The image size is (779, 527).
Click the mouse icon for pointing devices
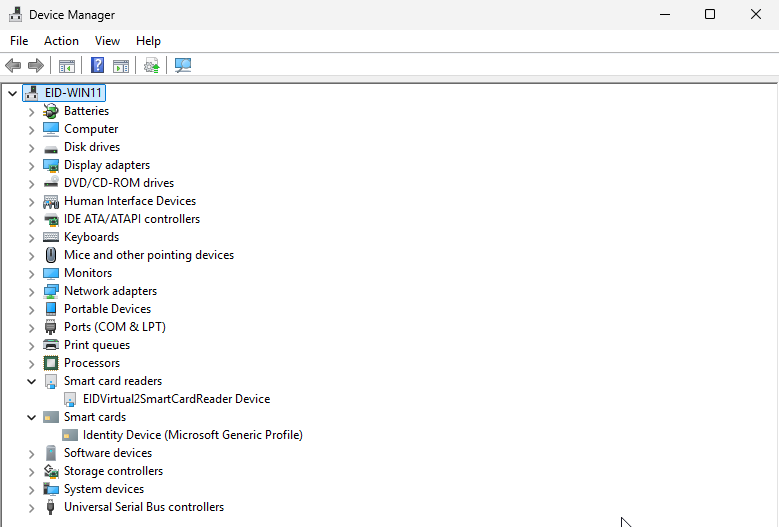(51, 255)
